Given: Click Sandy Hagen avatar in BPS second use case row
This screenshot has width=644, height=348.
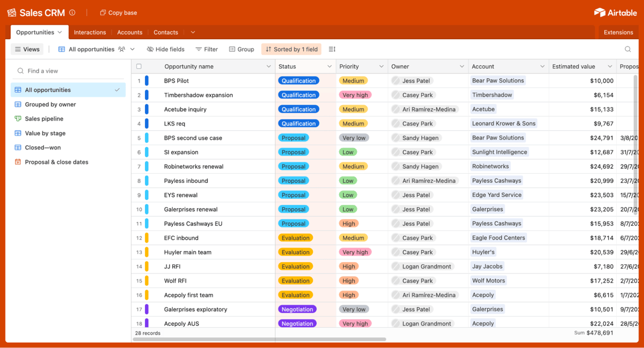Looking at the screenshot, I should pyautogui.click(x=396, y=138).
